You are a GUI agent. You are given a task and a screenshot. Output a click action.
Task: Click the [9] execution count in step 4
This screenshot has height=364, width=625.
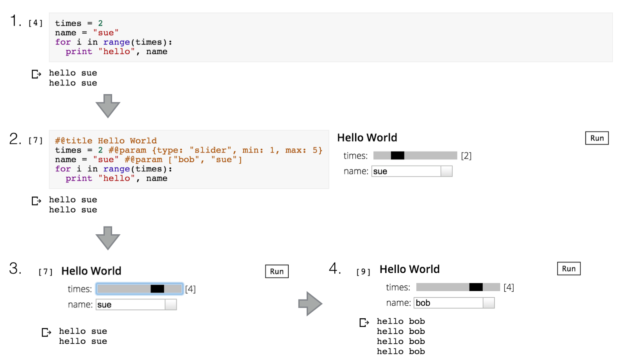click(363, 271)
